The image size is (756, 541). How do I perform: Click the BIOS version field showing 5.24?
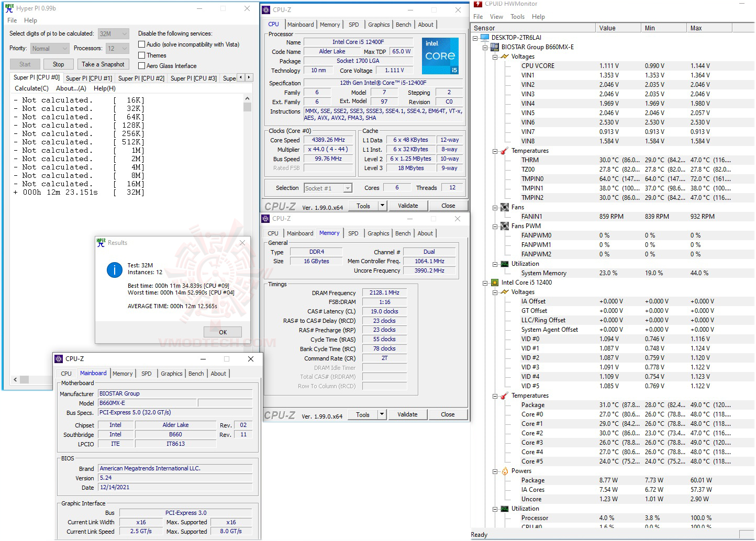175,478
